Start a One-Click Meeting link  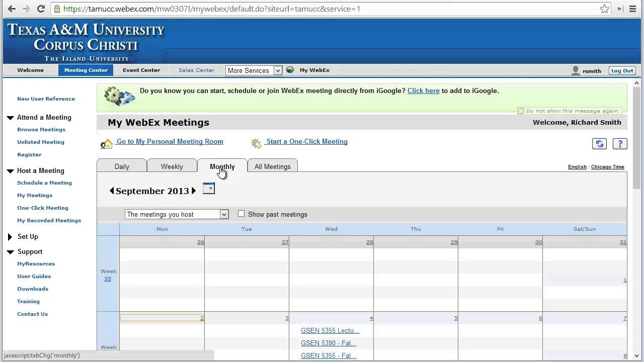click(x=307, y=142)
